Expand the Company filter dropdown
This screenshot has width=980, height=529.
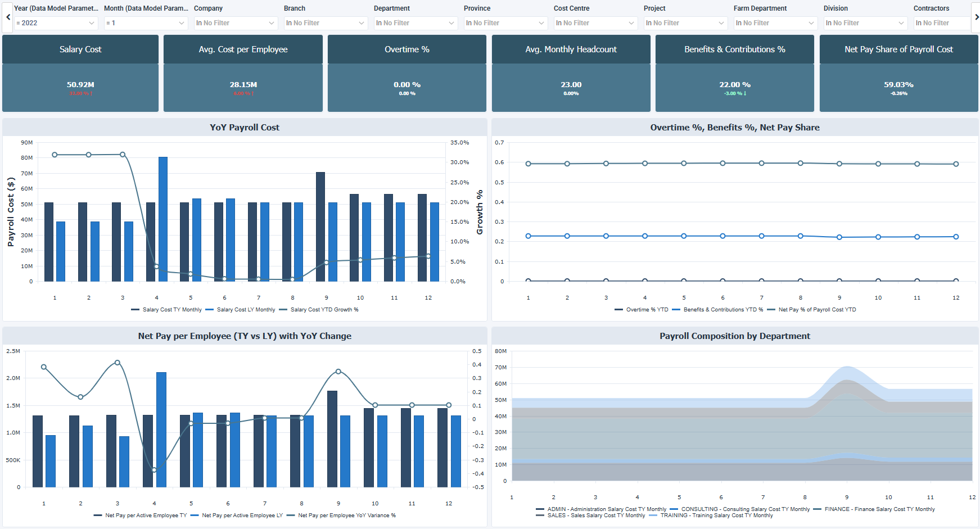coord(236,23)
